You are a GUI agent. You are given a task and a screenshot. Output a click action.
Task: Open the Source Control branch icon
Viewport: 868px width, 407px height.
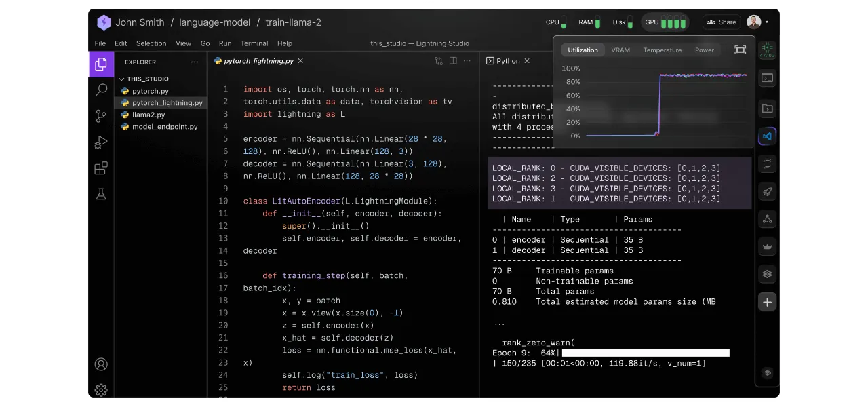[101, 116]
